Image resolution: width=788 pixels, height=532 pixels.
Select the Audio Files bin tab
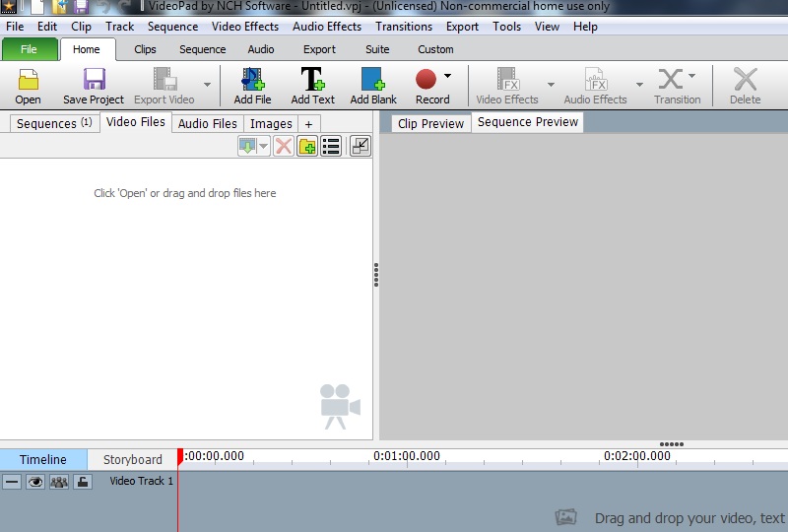(x=208, y=123)
